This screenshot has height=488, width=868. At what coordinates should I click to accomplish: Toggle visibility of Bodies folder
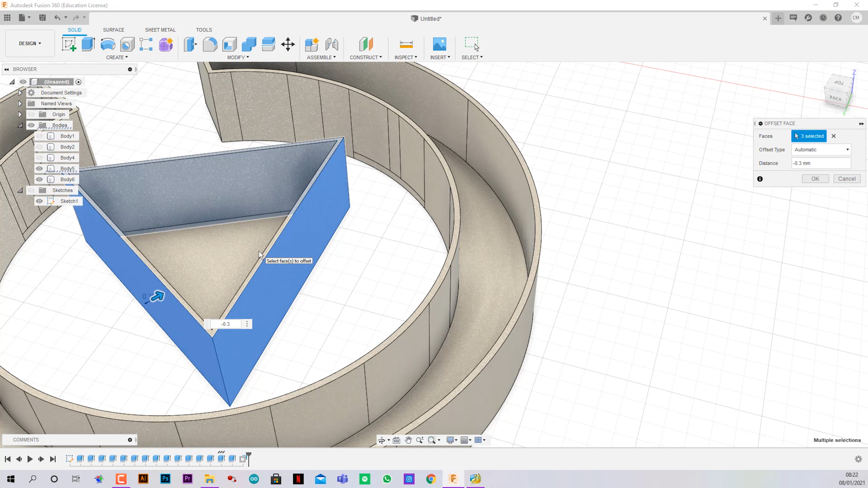coord(31,125)
